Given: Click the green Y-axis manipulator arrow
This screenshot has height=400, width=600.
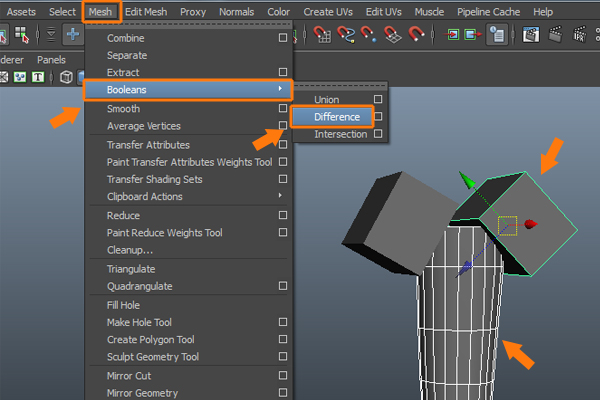Looking at the screenshot, I should pos(465,181).
